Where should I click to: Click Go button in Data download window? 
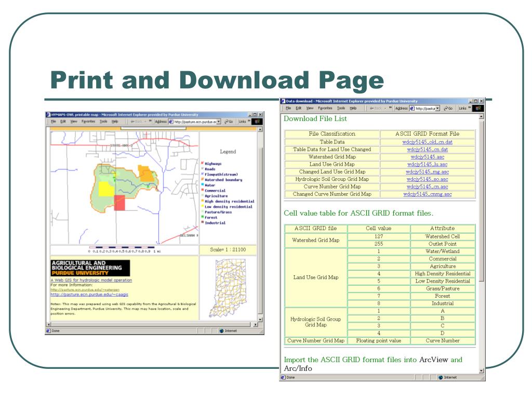[448, 108]
